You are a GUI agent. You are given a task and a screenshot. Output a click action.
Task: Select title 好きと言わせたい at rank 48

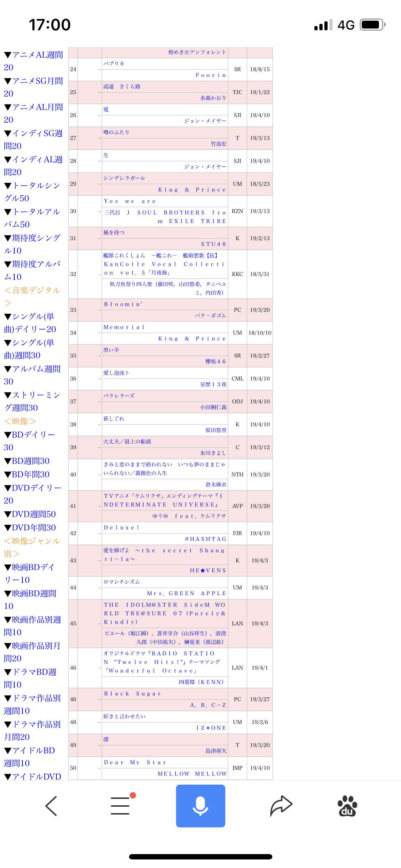click(124, 717)
